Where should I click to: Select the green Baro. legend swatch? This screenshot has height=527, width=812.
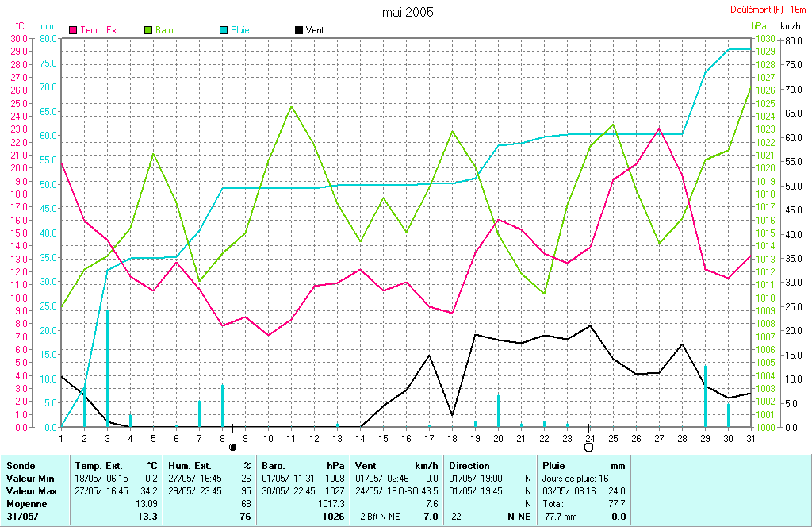(148, 30)
